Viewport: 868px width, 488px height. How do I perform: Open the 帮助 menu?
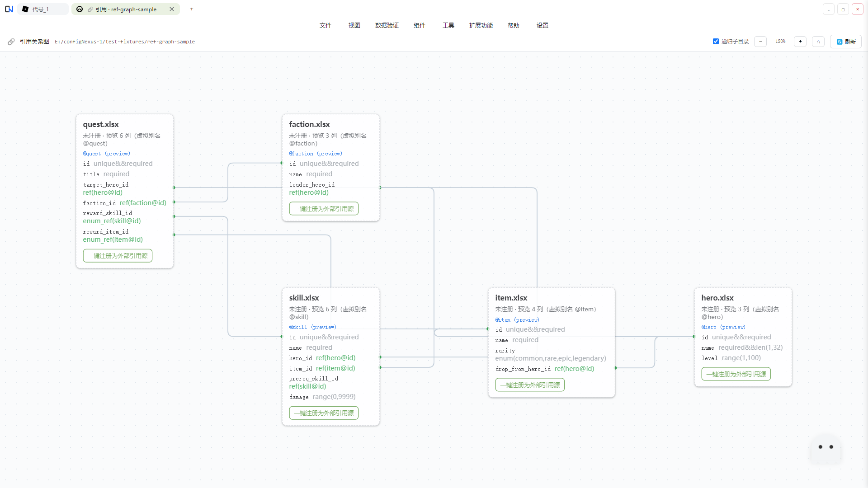[x=514, y=25]
